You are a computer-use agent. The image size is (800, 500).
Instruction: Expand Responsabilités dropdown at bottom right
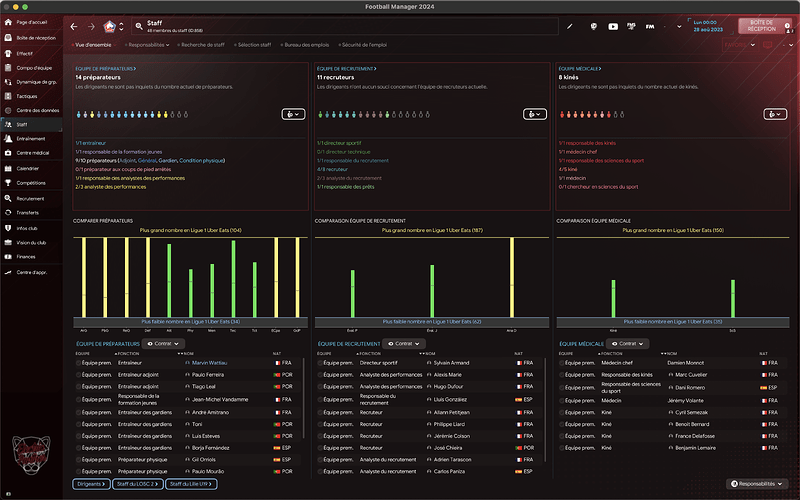tap(757, 484)
